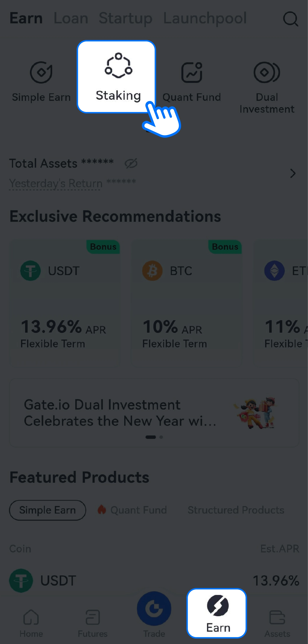The width and height of the screenshot is (308, 644).
Task: Tap Yesterday's Return underlined label
Action: click(x=56, y=183)
